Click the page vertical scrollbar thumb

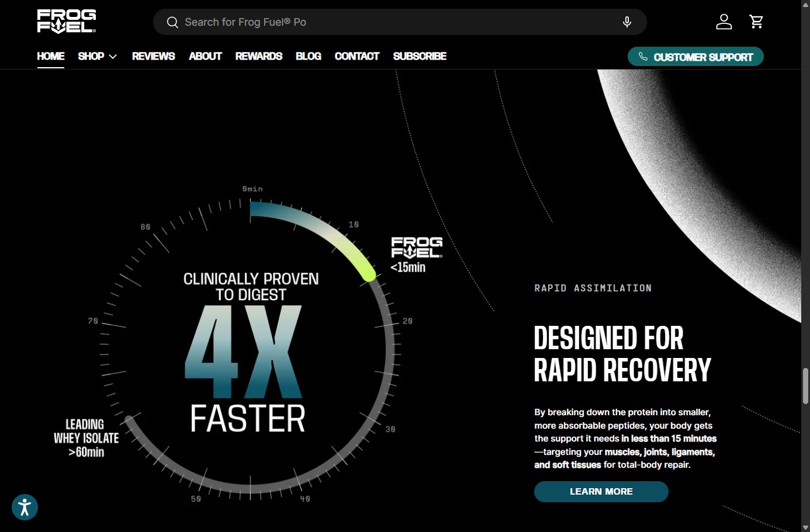(805, 385)
